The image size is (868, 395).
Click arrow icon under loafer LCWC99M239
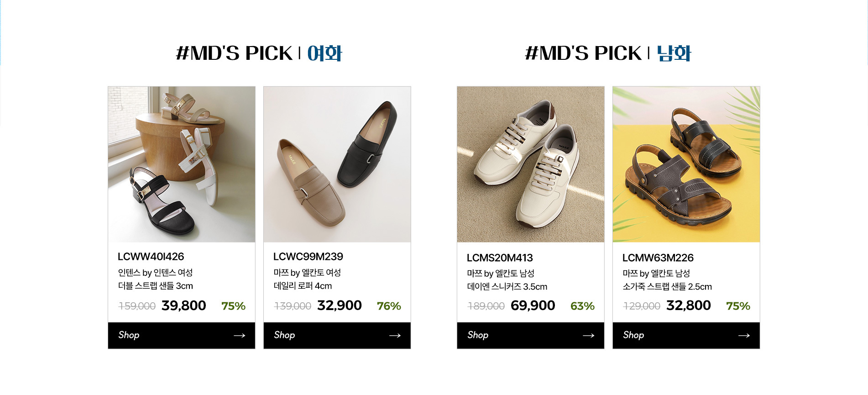click(x=395, y=336)
